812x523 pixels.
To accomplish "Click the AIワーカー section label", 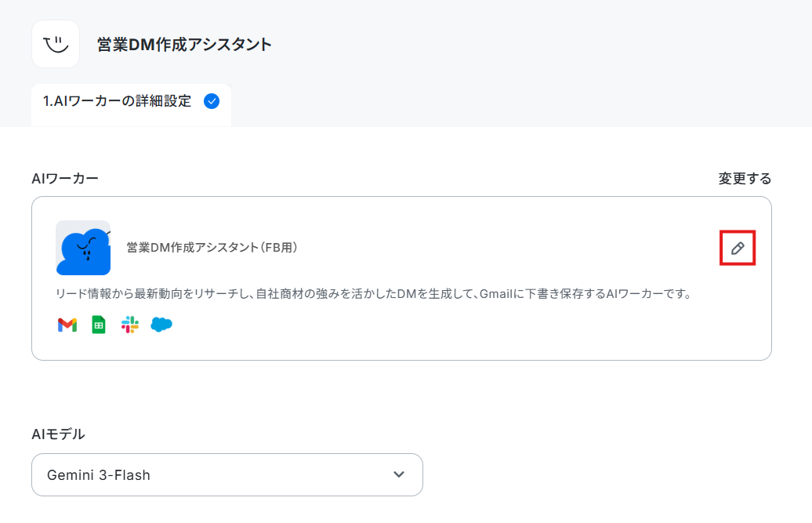I will [x=65, y=179].
